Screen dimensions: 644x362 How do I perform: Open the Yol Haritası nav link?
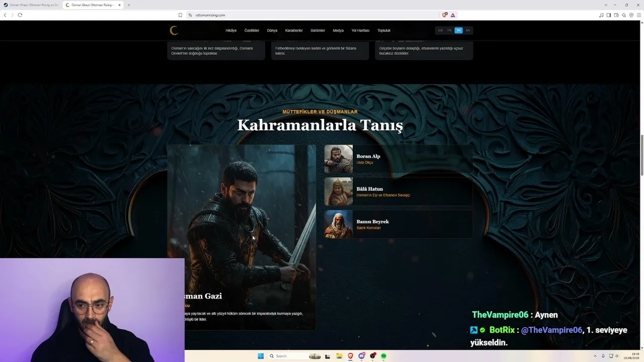pyautogui.click(x=360, y=31)
